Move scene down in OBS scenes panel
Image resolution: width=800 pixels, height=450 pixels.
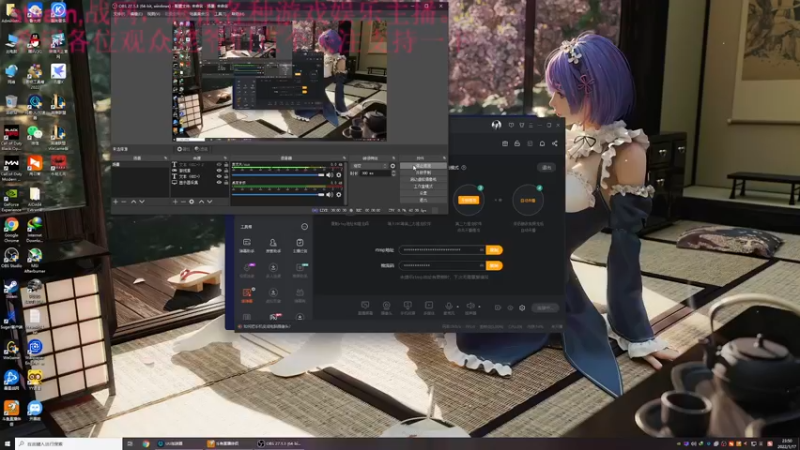click(142, 202)
